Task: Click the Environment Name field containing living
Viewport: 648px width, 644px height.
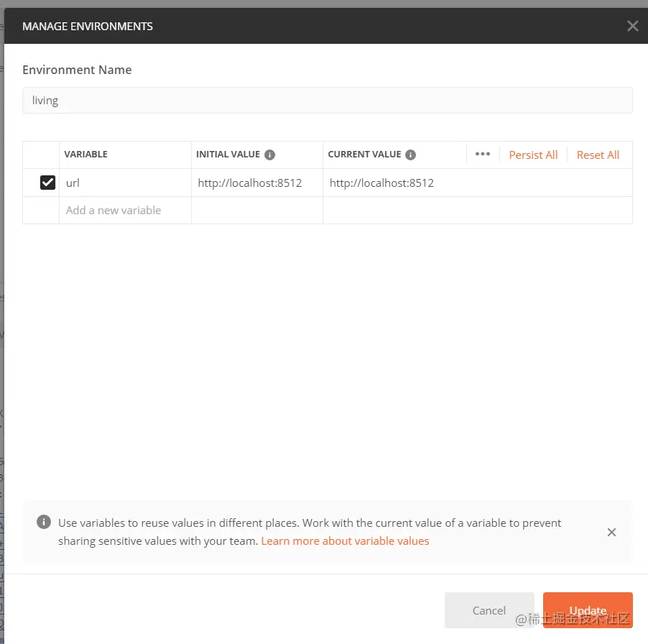Action: point(328,101)
